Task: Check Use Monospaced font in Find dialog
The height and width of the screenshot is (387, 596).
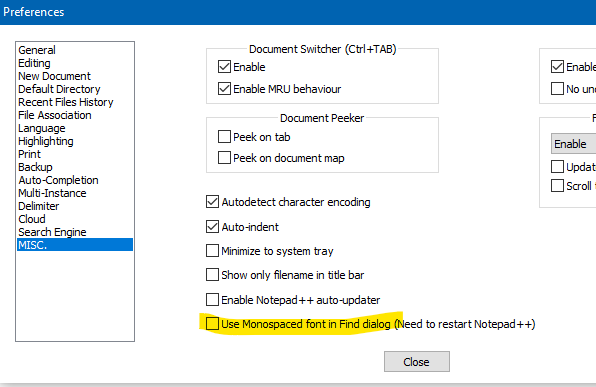Action: 212,324
